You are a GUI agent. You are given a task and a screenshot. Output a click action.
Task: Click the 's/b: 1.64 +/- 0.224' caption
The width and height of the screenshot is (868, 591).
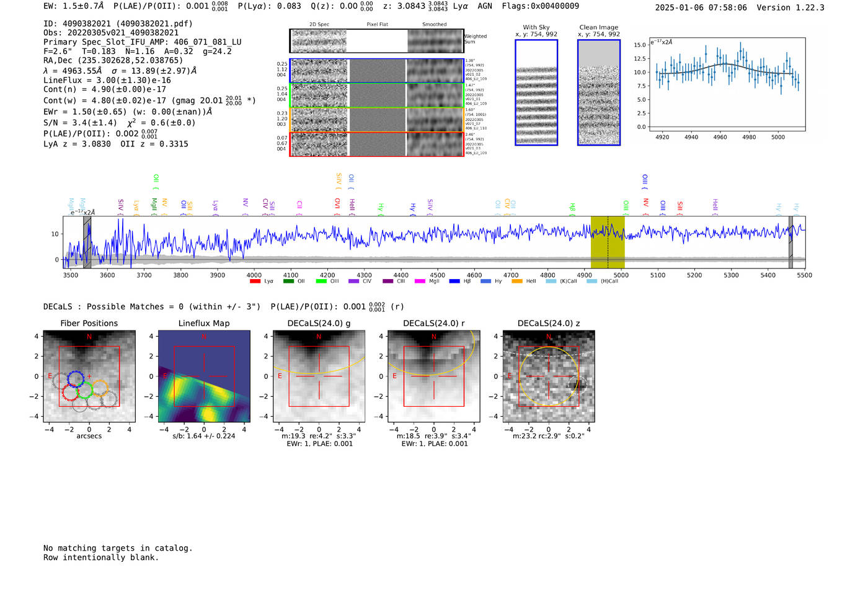204,436
